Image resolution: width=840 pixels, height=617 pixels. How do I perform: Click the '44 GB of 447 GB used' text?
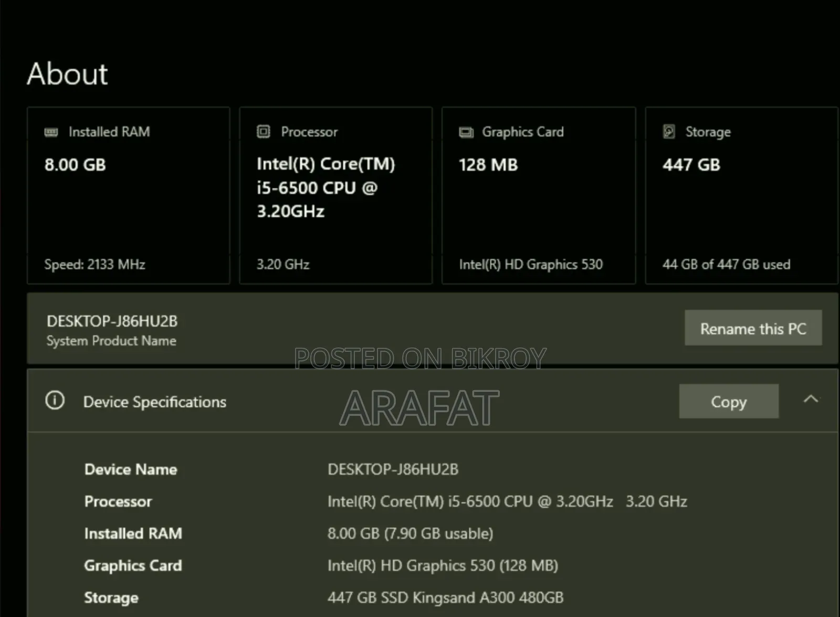pyautogui.click(x=726, y=264)
